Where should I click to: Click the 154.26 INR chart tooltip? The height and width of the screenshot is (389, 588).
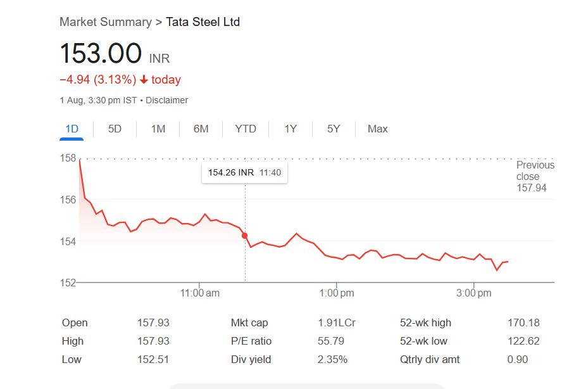[244, 172]
